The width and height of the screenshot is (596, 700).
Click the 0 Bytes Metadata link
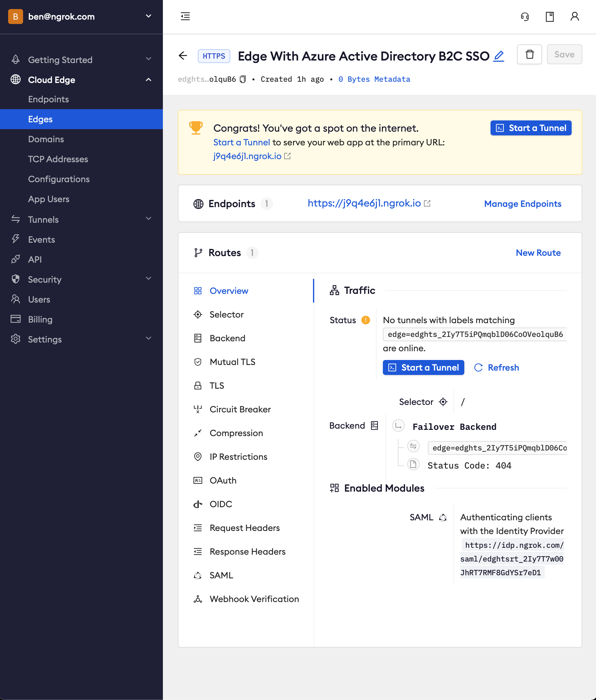coord(374,79)
